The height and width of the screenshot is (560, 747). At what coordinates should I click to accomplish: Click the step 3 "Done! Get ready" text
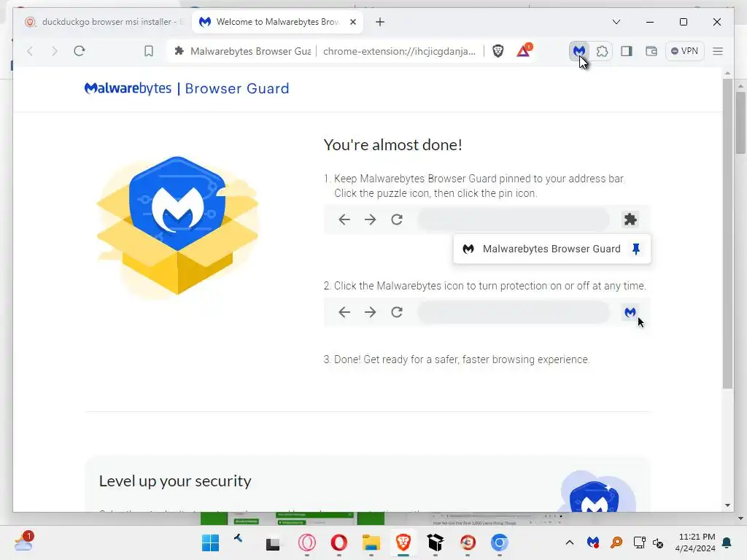click(x=457, y=359)
